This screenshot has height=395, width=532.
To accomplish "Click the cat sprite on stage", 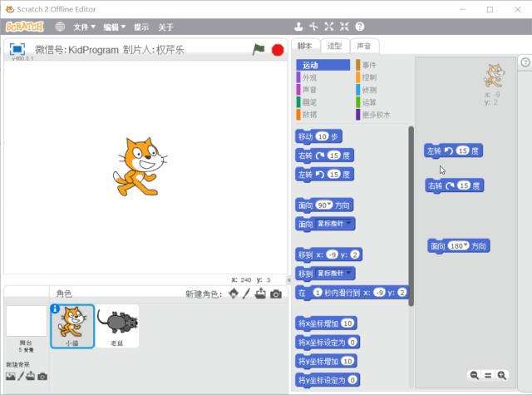I will click(140, 166).
